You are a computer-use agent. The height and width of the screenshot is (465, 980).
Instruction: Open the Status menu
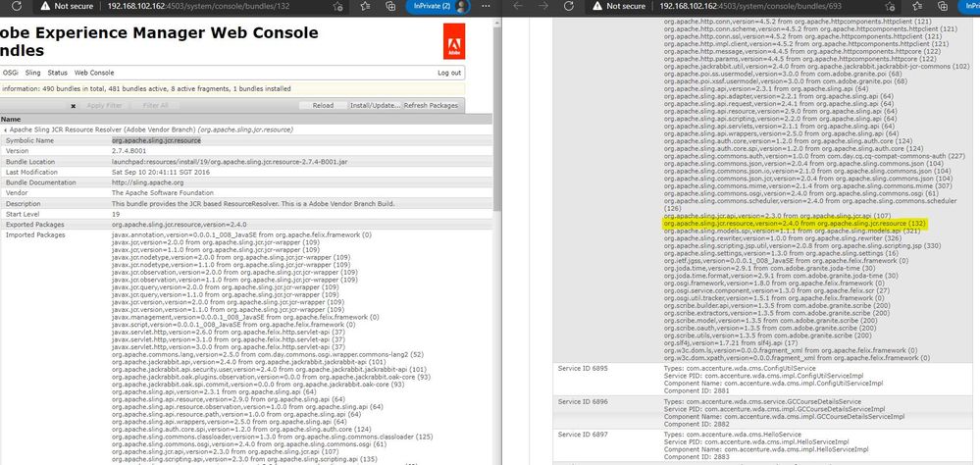(x=57, y=73)
